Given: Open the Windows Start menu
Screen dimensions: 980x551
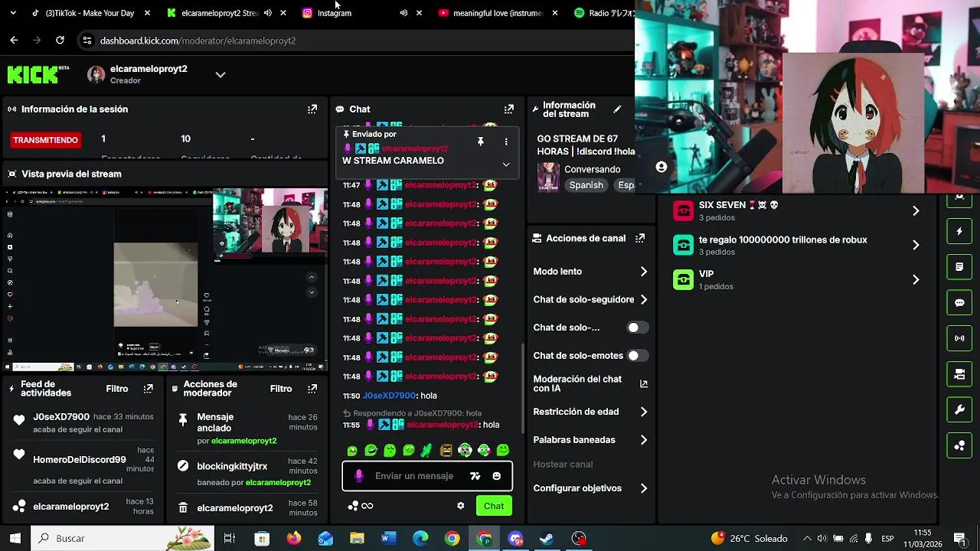Looking at the screenshot, I should click(x=15, y=539).
